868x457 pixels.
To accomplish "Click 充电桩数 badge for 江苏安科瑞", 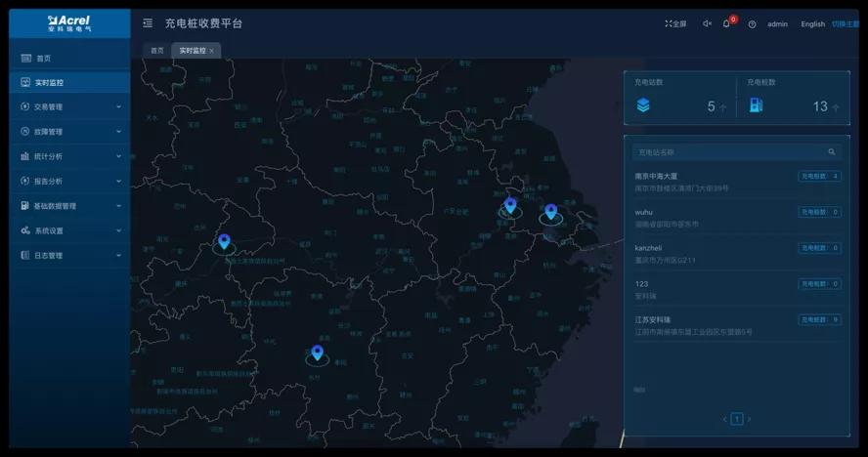I will [x=820, y=319].
